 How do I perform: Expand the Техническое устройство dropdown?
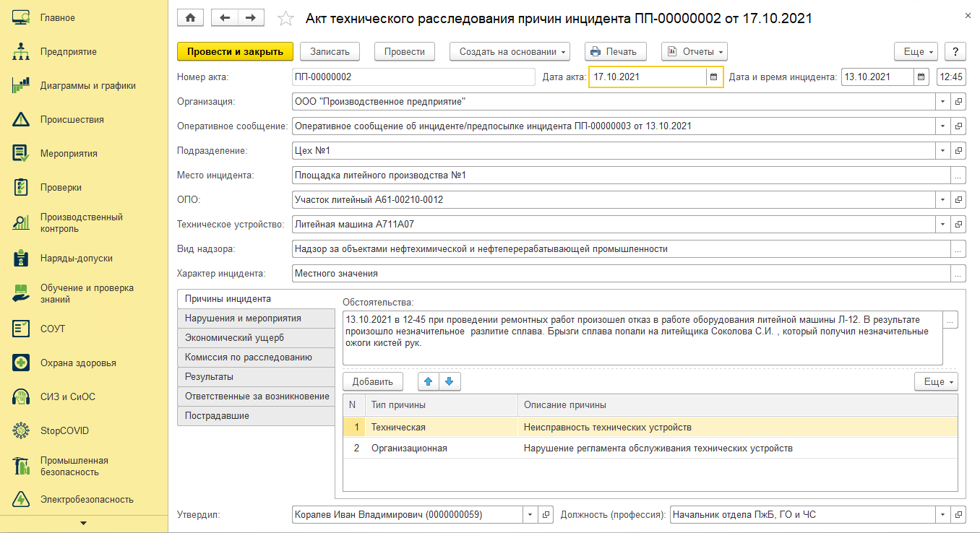tap(943, 224)
